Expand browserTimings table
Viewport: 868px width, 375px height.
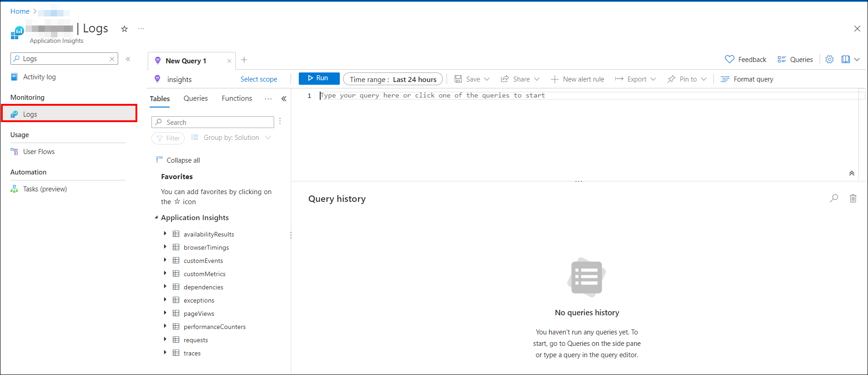pos(165,247)
